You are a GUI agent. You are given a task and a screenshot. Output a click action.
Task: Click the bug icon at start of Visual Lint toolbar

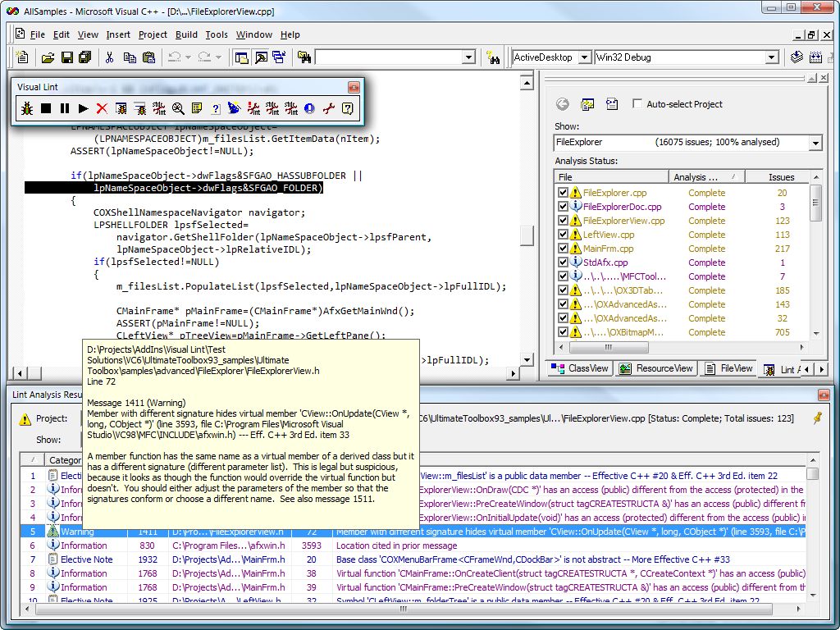pos(27,108)
